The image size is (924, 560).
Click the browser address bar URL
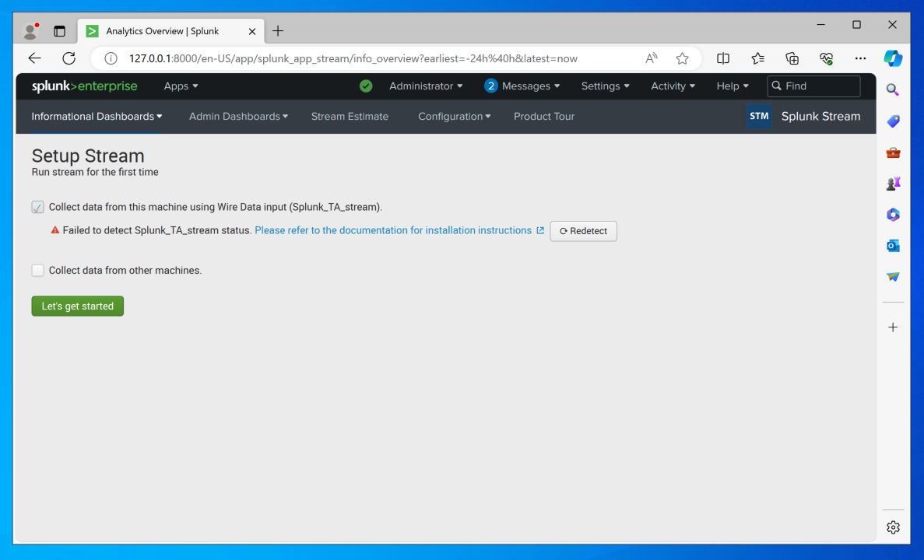pyautogui.click(x=353, y=58)
